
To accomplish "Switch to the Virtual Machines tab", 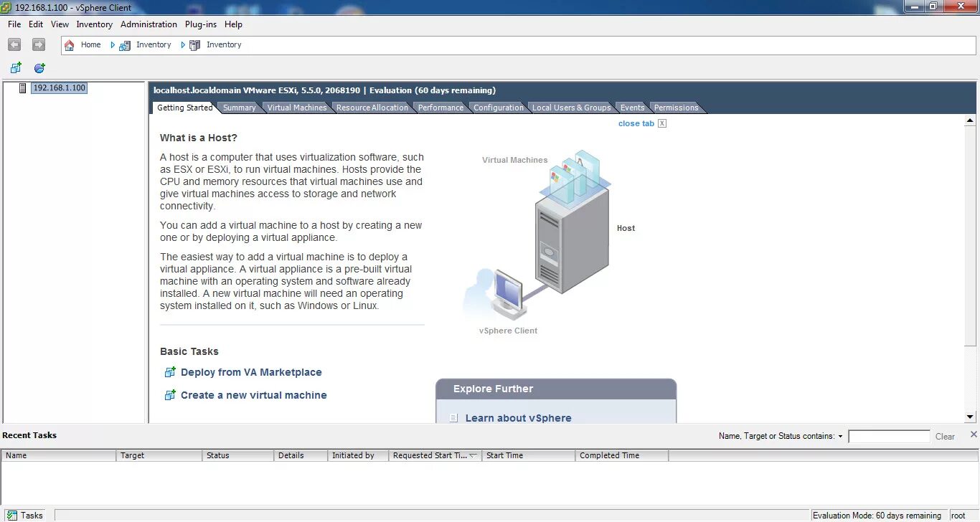I will coord(297,108).
